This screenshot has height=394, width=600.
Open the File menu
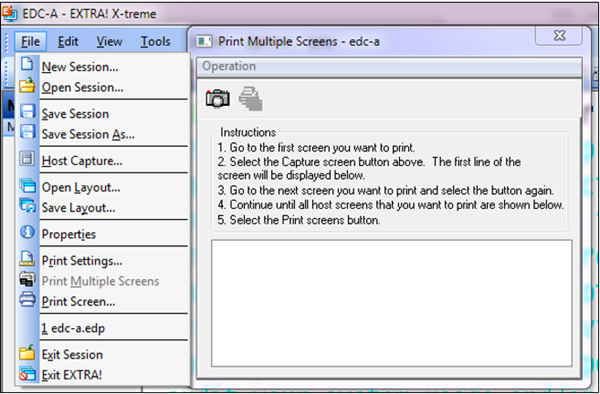tap(31, 41)
